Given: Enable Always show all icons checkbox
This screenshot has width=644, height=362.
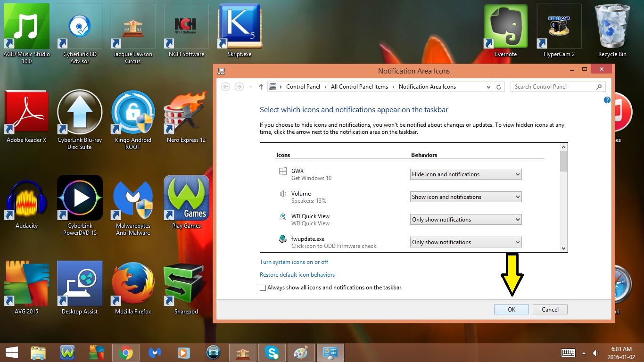Looking at the screenshot, I should (263, 288).
